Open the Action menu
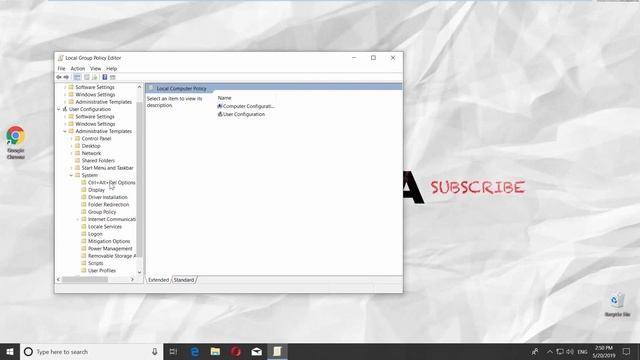The image size is (640, 360). point(78,69)
